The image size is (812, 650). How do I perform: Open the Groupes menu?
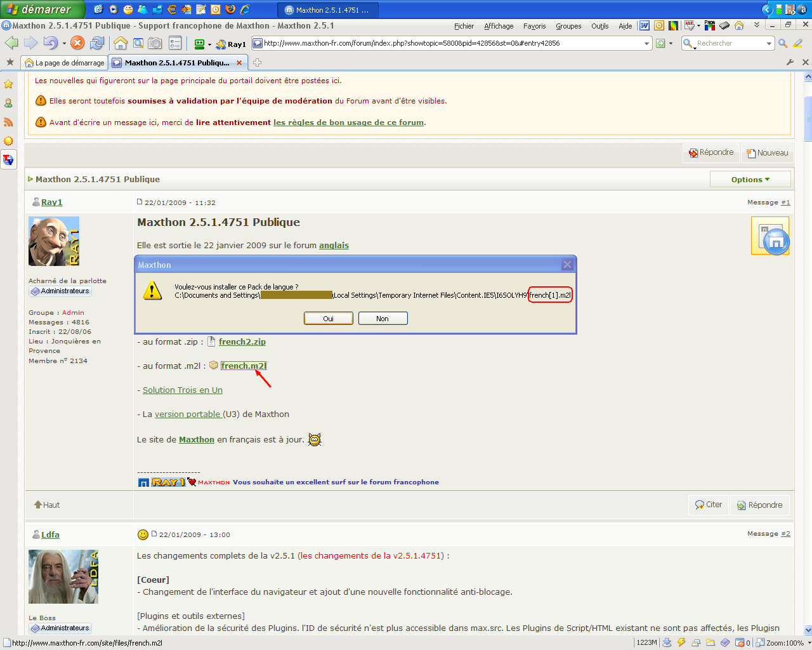568,26
